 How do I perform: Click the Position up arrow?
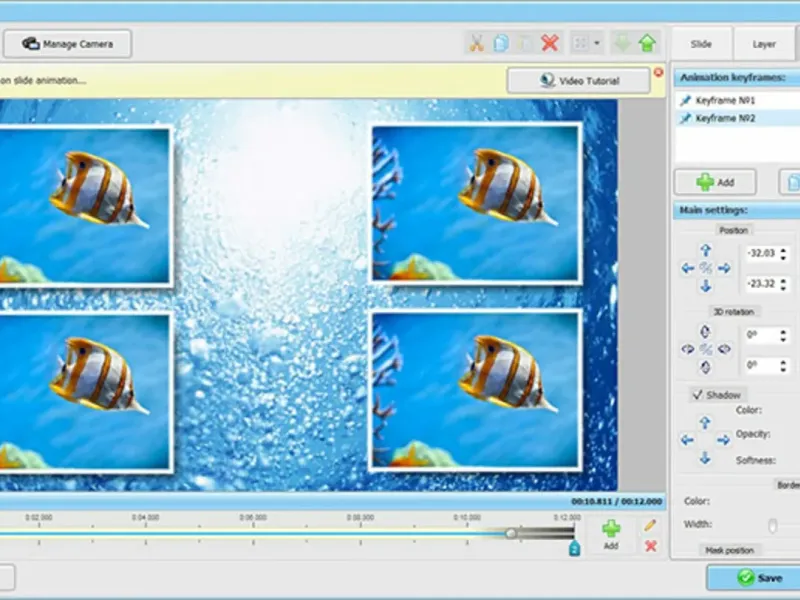click(706, 250)
